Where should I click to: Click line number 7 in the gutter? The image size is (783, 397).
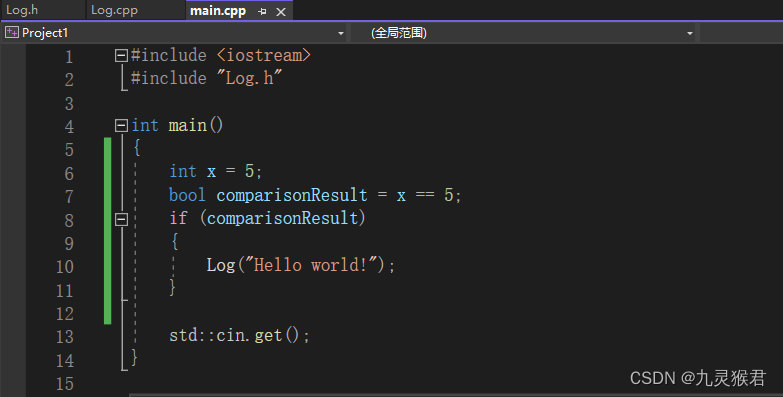(69, 197)
